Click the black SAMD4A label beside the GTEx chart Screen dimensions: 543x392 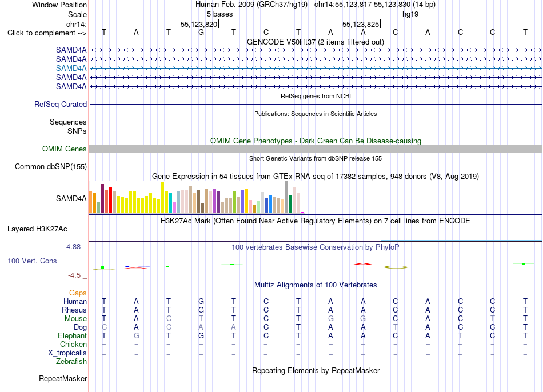point(71,198)
